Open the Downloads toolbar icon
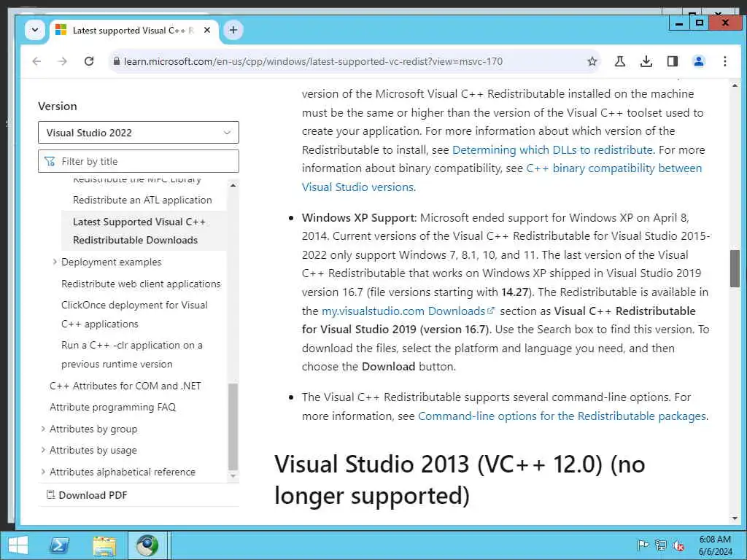 click(646, 61)
